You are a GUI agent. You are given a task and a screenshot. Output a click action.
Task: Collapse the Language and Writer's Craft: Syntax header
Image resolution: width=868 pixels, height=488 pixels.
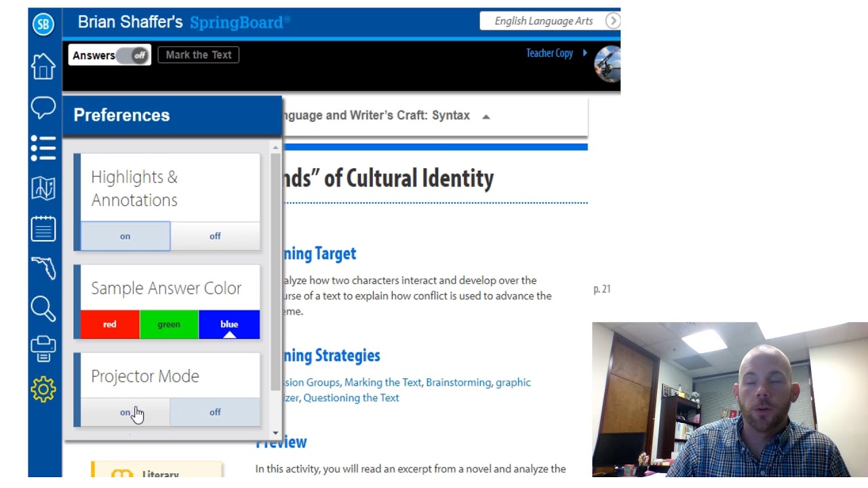click(486, 117)
